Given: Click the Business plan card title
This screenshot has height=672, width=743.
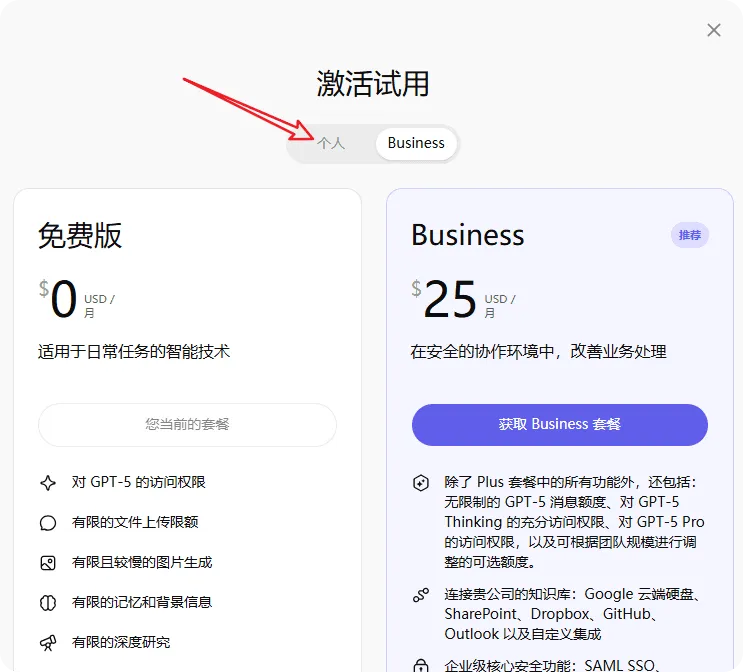Looking at the screenshot, I should click(x=468, y=235).
